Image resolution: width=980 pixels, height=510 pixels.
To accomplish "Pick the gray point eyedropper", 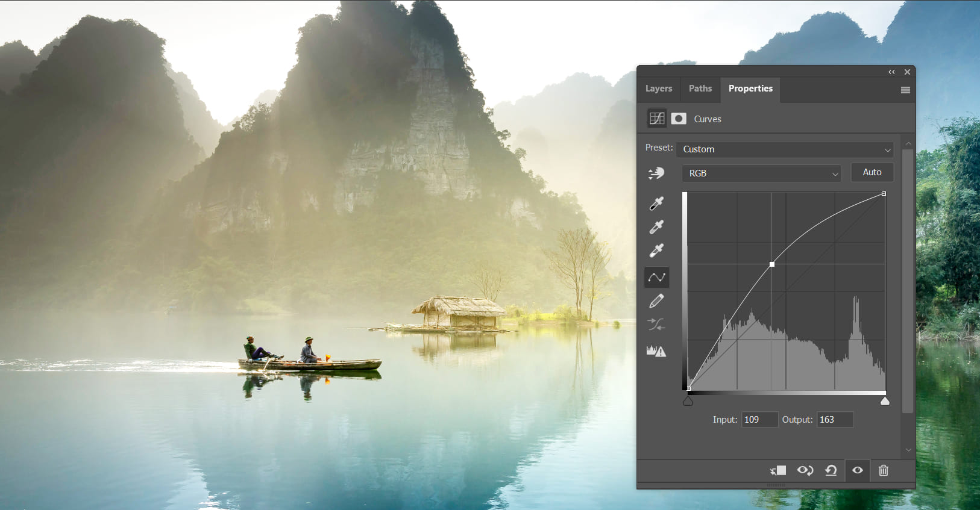I will click(656, 227).
